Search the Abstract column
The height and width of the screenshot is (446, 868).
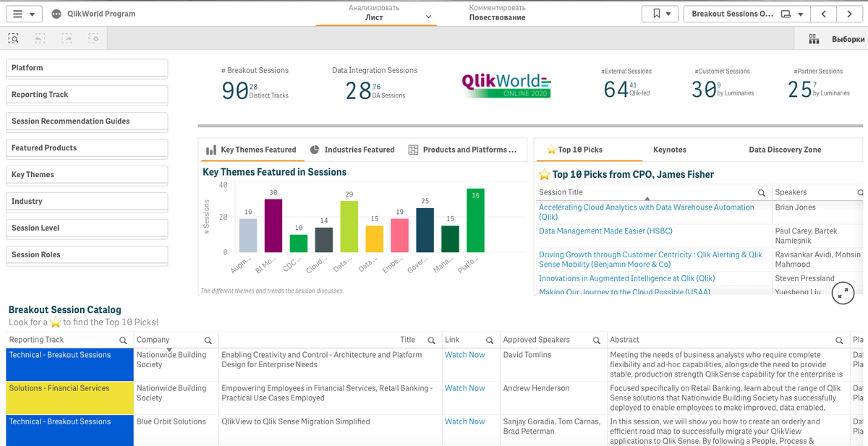coord(839,339)
